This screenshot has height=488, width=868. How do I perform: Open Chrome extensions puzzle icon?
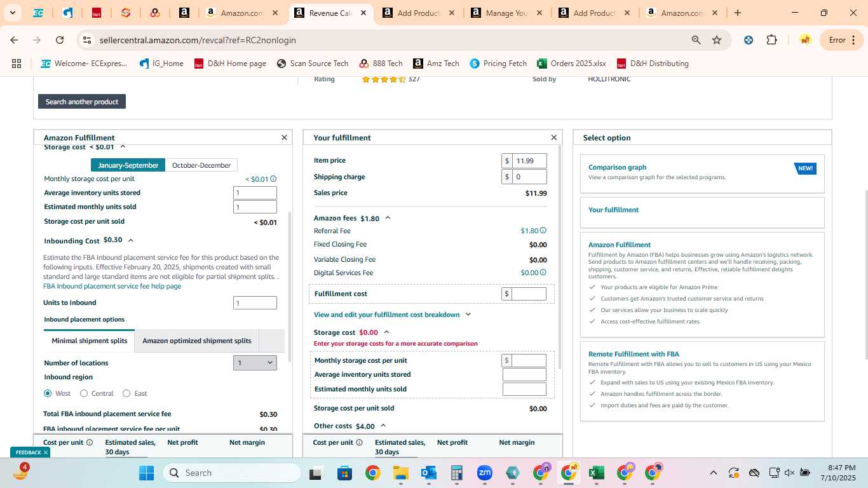(771, 40)
